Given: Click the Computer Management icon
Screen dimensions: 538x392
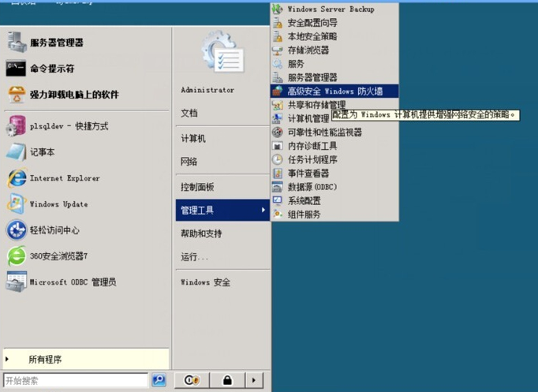Looking at the screenshot, I should (277, 118).
